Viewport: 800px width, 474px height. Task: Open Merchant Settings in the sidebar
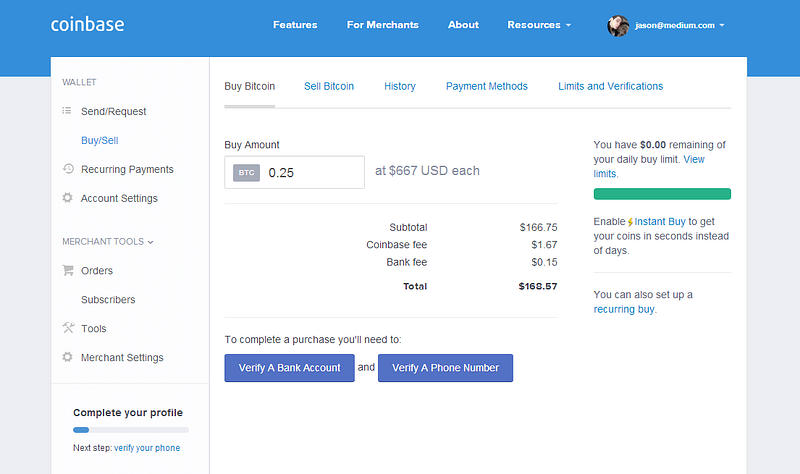[x=122, y=358]
